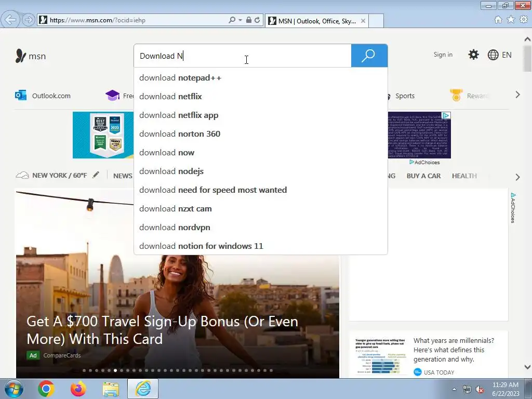Select suggestion download nzxt cam

click(261, 208)
